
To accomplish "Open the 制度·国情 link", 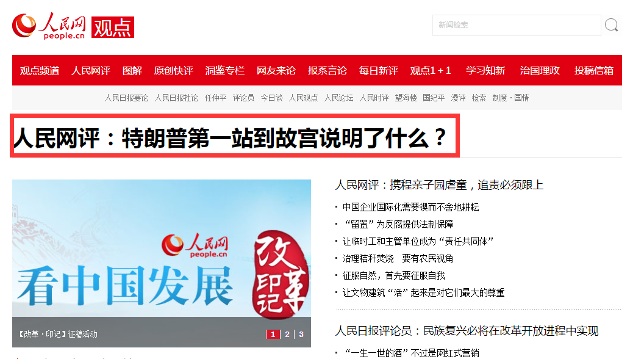I will pos(510,98).
